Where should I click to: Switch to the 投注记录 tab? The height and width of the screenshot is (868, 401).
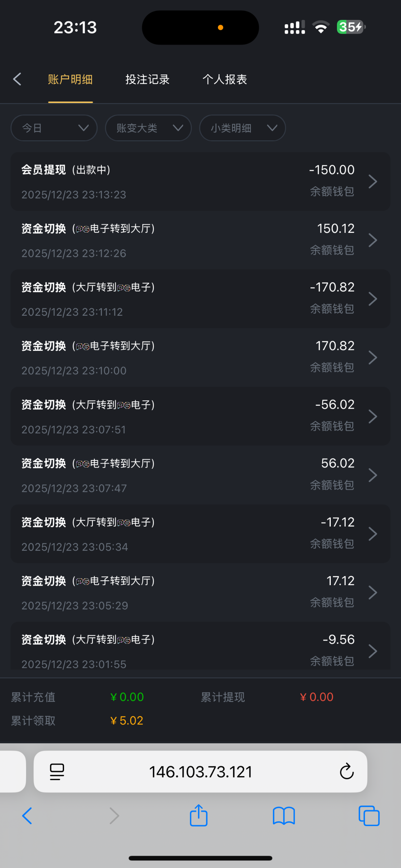click(x=147, y=79)
